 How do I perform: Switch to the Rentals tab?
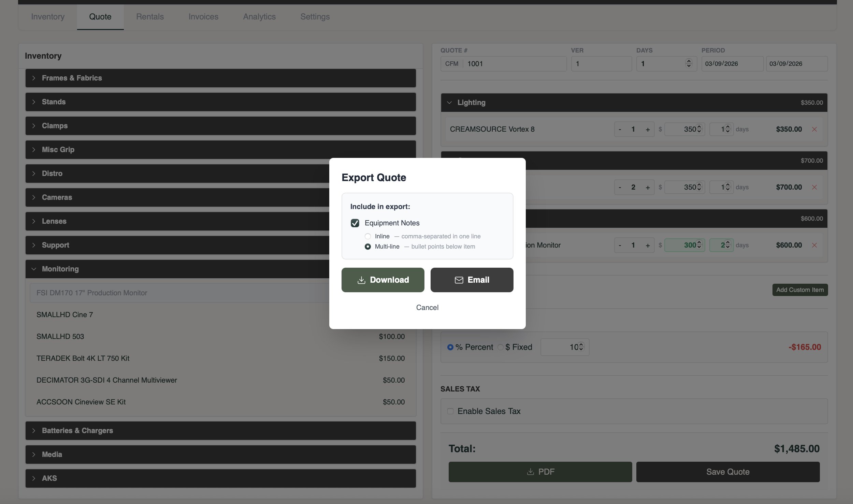coord(150,16)
